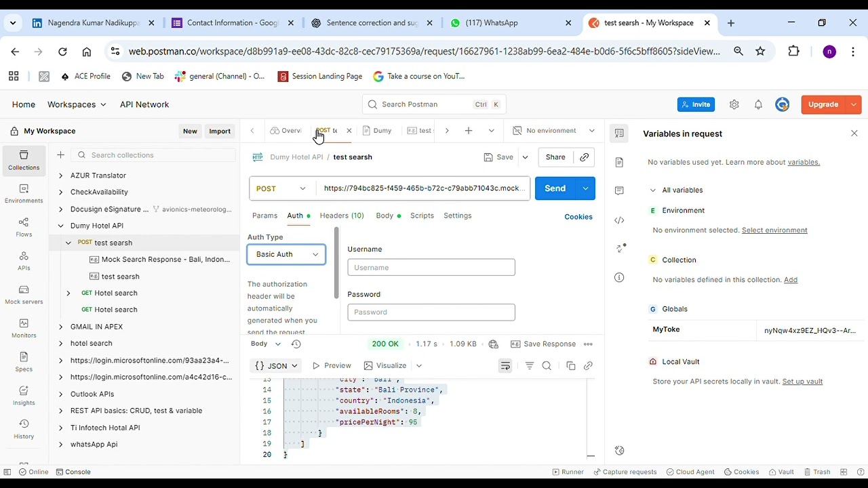This screenshot has width=868, height=488.
Task: Toggle word wrap in response body
Action: click(505, 366)
